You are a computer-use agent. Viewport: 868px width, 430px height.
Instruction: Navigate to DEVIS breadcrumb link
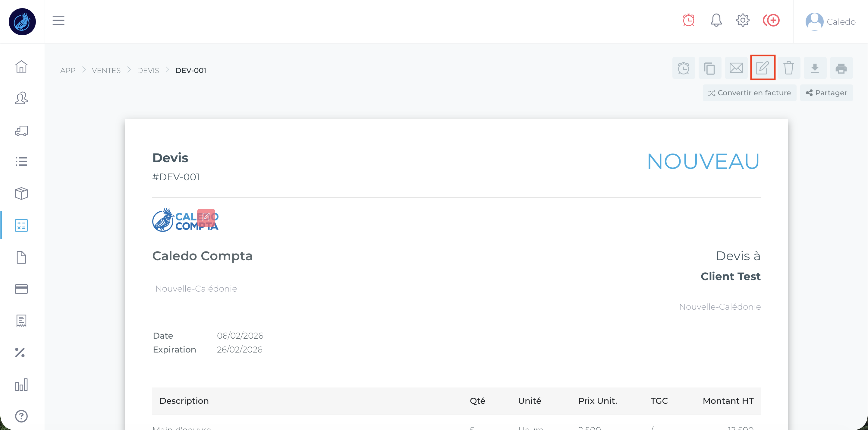point(148,70)
